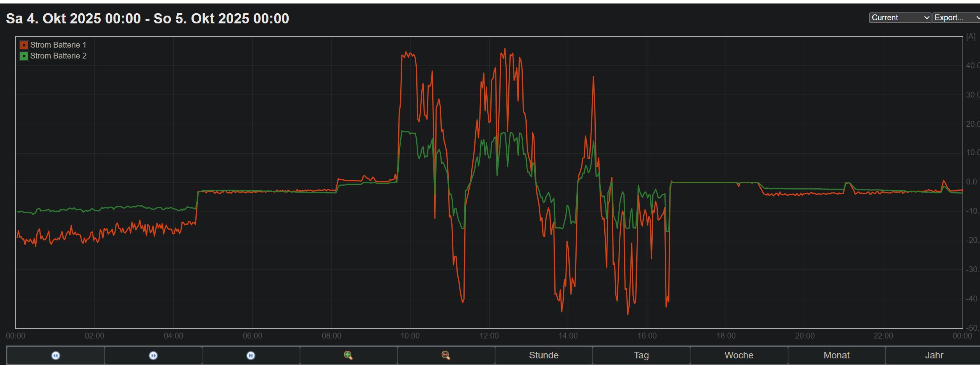Viewport: 980px width, 365px height.
Task: Click the Strom Batterie 1 legend label
Action: coord(58,45)
